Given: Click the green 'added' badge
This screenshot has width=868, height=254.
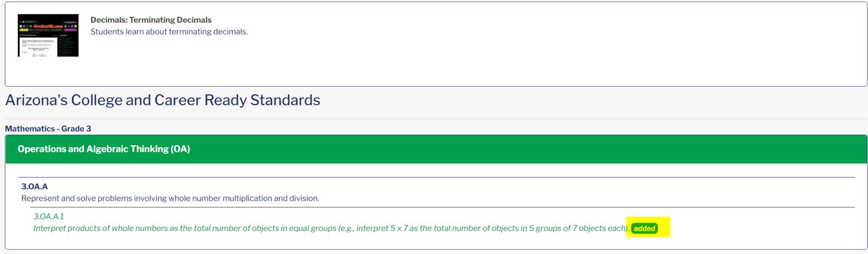Looking at the screenshot, I should pyautogui.click(x=645, y=228).
